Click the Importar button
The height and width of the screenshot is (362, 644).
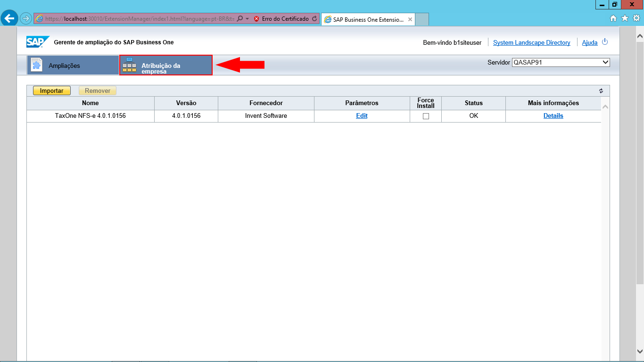click(52, 90)
